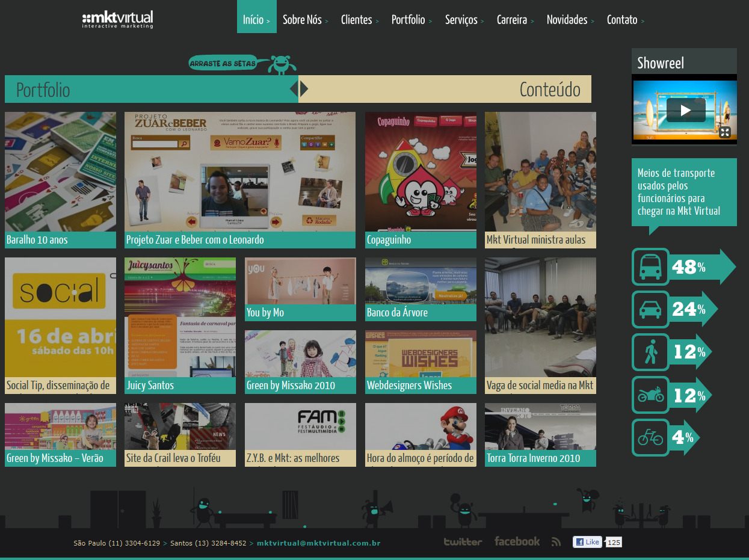Select the Serviços menu
The width and height of the screenshot is (749, 560).
[464, 20]
